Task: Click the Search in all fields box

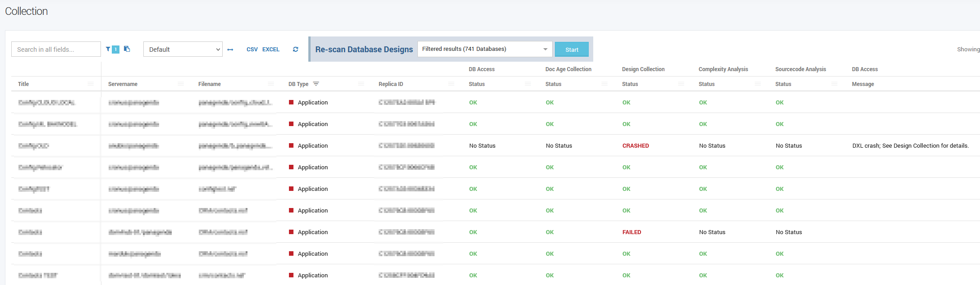Action: pyautogui.click(x=56, y=50)
